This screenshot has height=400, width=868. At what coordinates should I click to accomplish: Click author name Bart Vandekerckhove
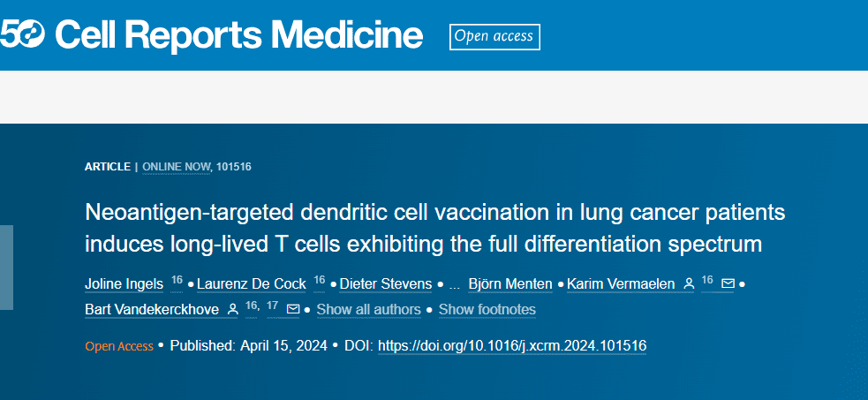(152, 309)
